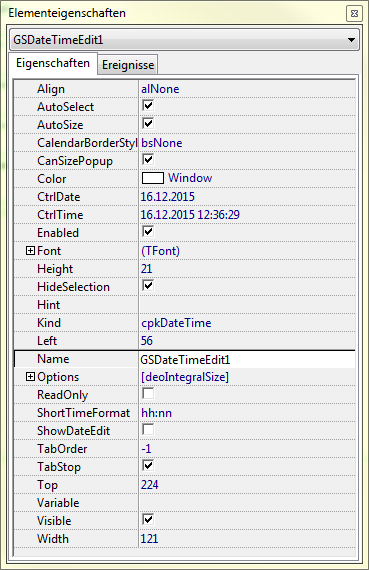This screenshot has height=570, width=369.
Task: Select the Top value 224
Action: (x=149, y=485)
